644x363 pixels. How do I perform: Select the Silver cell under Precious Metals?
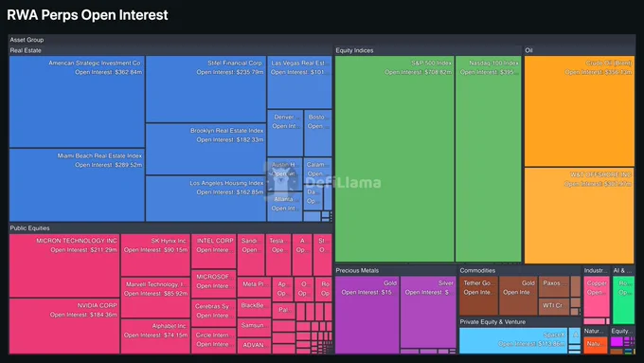coord(428,312)
